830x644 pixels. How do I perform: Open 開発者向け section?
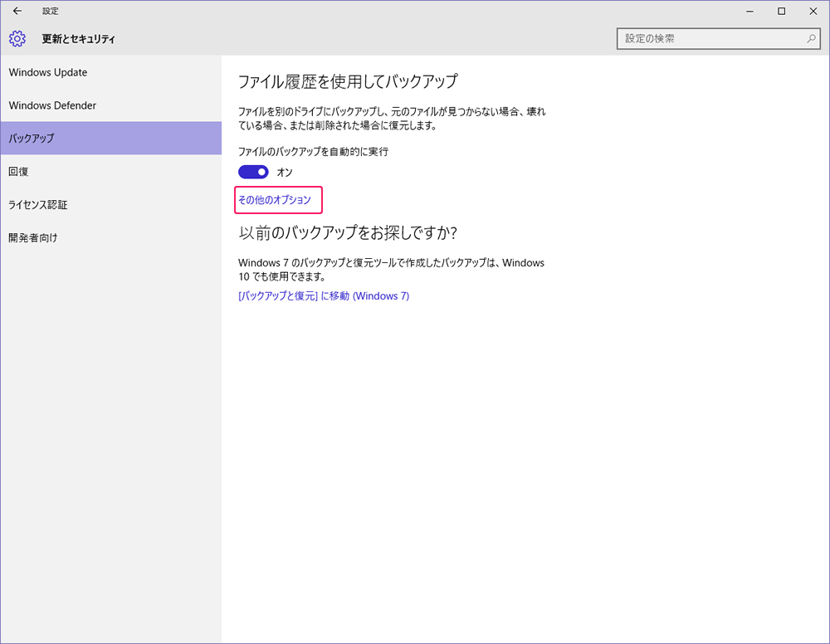pos(111,237)
